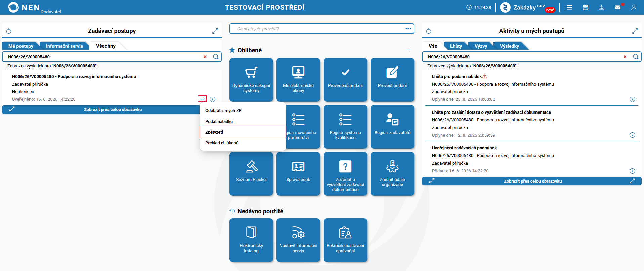The width and height of the screenshot is (644, 271).
Task: Open Seznam E-aukcí tile
Action: (x=251, y=174)
